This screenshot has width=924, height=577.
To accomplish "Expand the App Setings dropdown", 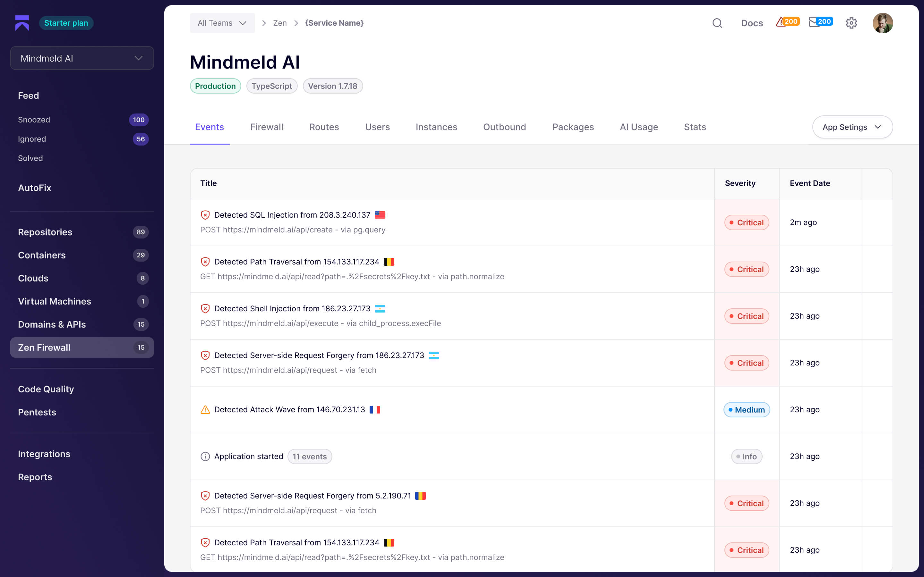I will (852, 127).
